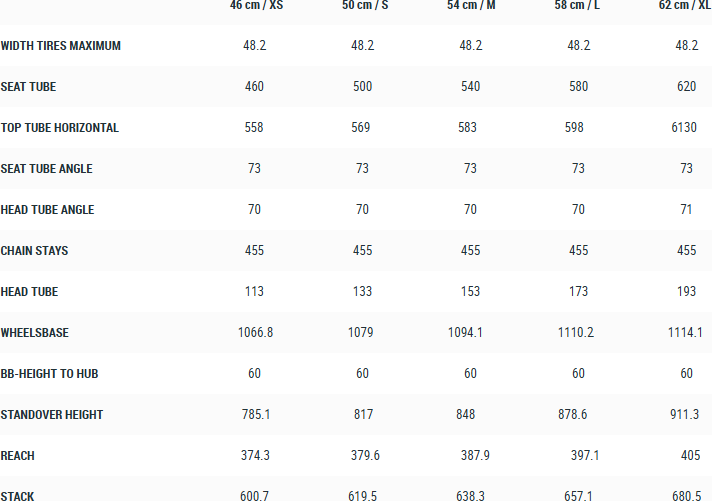
Task: Click the SEAT TUBE ANGLE row label
Action: pos(47,169)
